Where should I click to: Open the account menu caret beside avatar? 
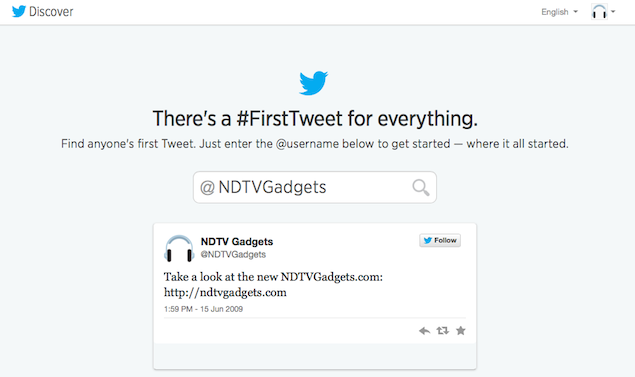(613, 12)
